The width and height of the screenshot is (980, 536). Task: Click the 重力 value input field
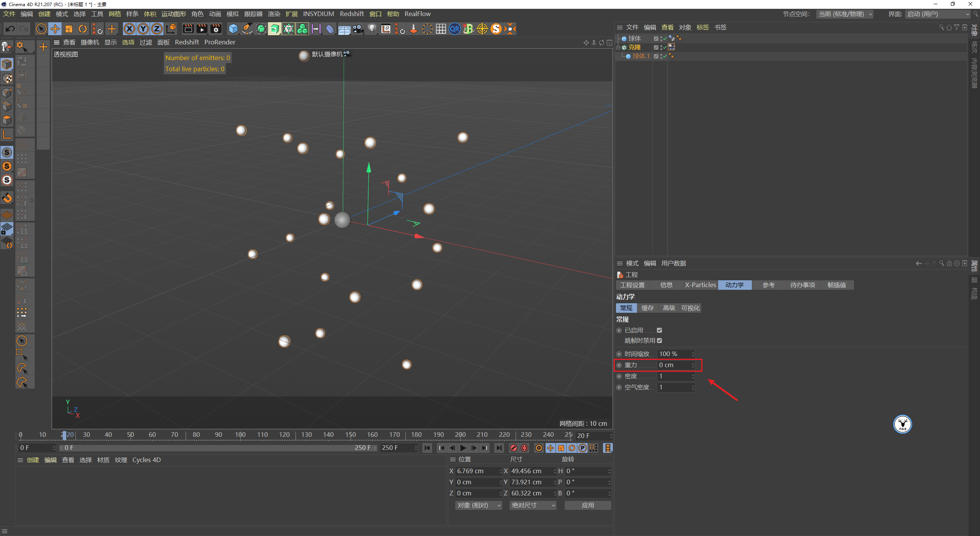click(674, 365)
